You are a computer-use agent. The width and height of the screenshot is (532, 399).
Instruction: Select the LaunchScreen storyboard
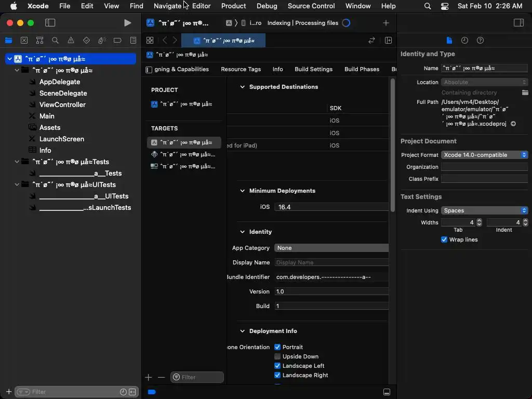pyautogui.click(x=62, y=139)
